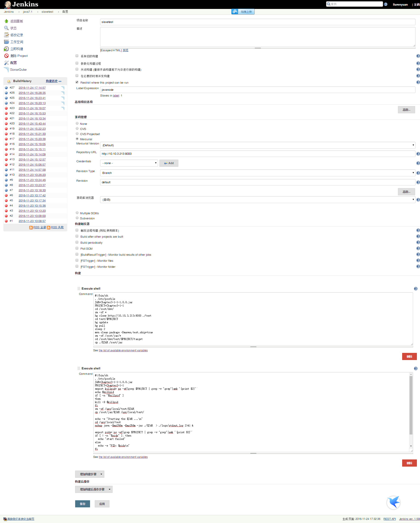
Task: Click help icon of second Execute shell
Action: point(416,369)
